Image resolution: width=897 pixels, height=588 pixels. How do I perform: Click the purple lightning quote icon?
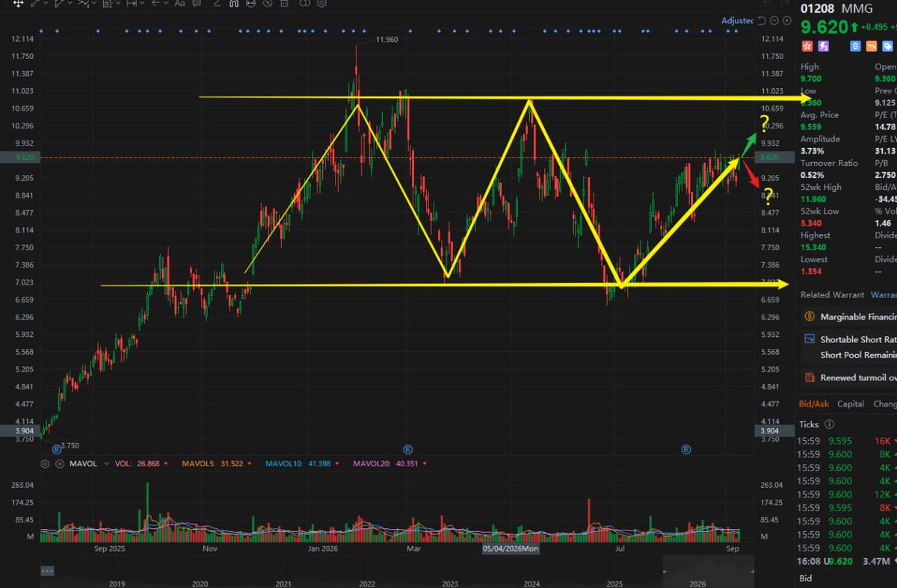(x=824, y=46)
